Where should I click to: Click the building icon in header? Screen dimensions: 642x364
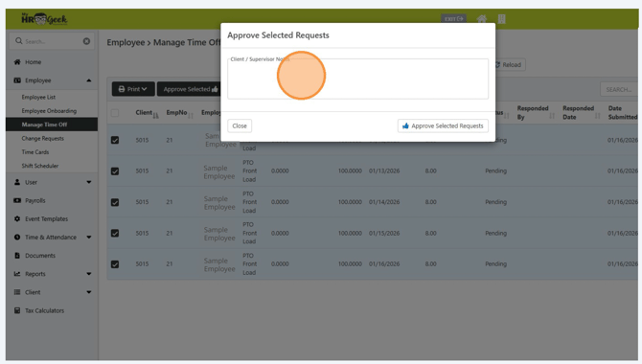click(x=501, y=19)
